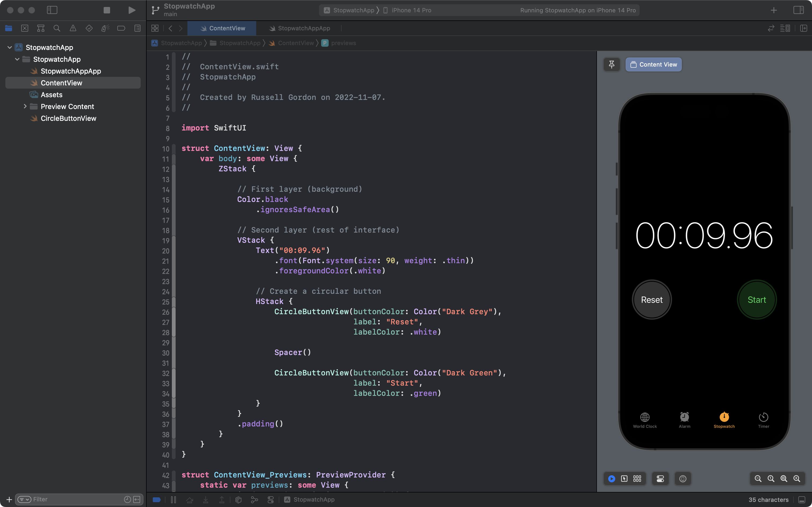Enable Live preview mode button
Image resolution: width=812 pixels, height=507 pixels.
pyautogui.click(x=611, y=479)
